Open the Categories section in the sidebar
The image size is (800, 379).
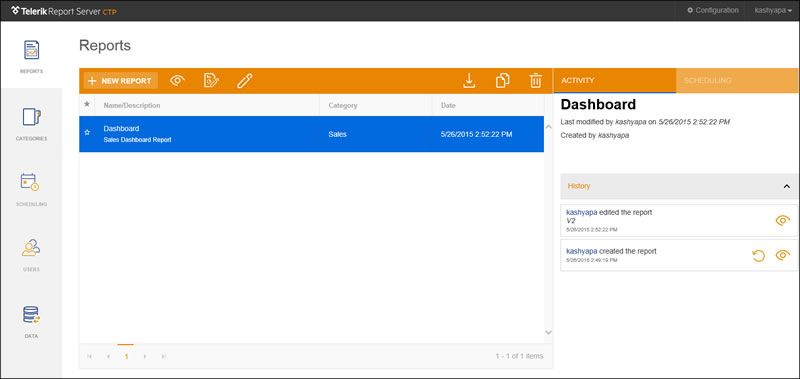31,124
